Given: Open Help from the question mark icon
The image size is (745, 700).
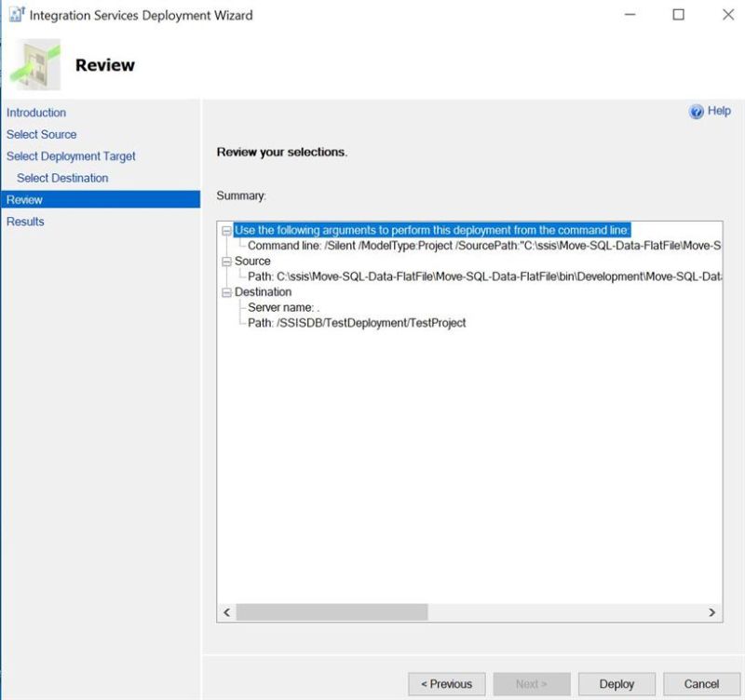Looking at the screenshot, I should (x=697, y=111).
